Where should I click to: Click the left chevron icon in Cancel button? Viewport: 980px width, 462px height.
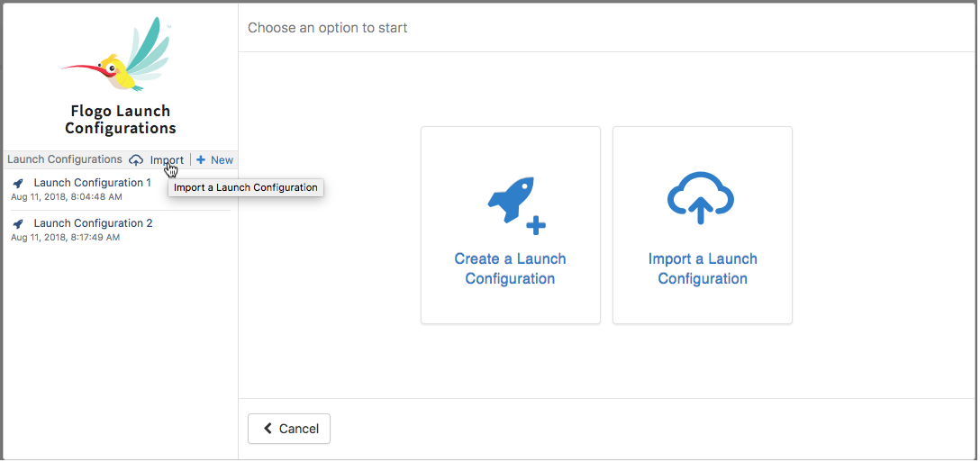268,429
